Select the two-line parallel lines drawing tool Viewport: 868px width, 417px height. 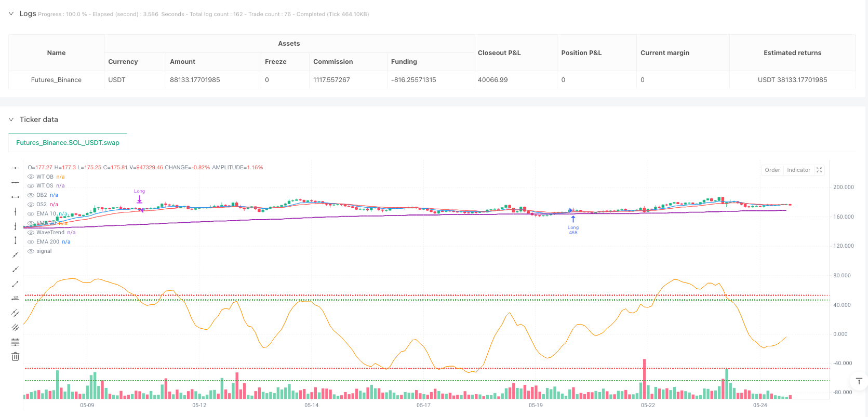(15, 313)
